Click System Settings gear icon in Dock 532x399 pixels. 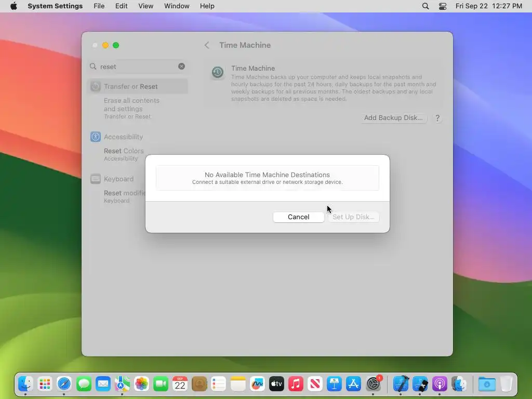373,384
